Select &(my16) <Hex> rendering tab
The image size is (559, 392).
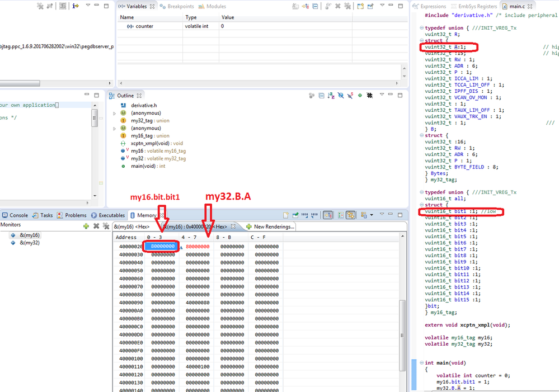[x=131, y=226]
